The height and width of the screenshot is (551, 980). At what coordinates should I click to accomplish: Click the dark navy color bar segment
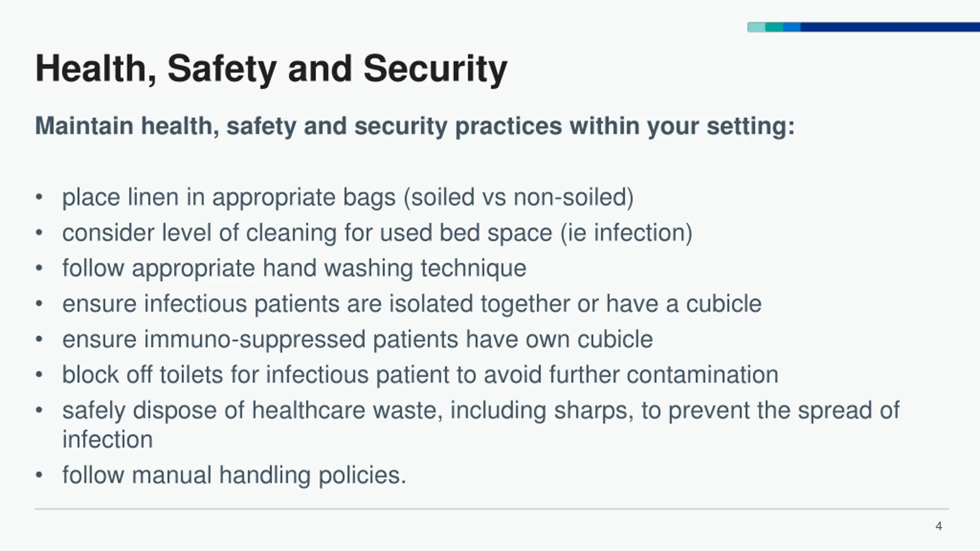890,27
